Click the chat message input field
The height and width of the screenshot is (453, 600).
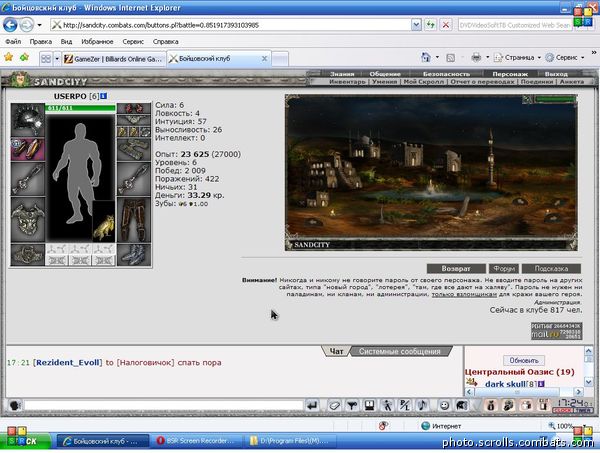(163, 405)
